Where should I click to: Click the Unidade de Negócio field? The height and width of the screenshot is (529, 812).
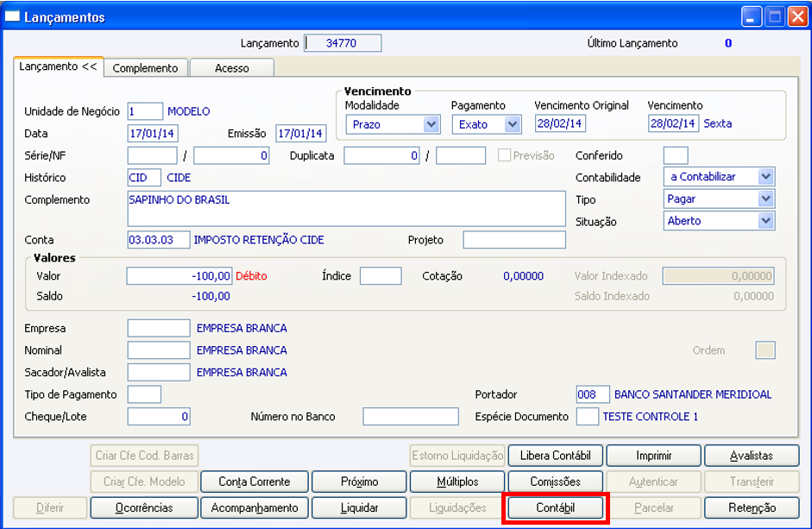click(145, 111)
